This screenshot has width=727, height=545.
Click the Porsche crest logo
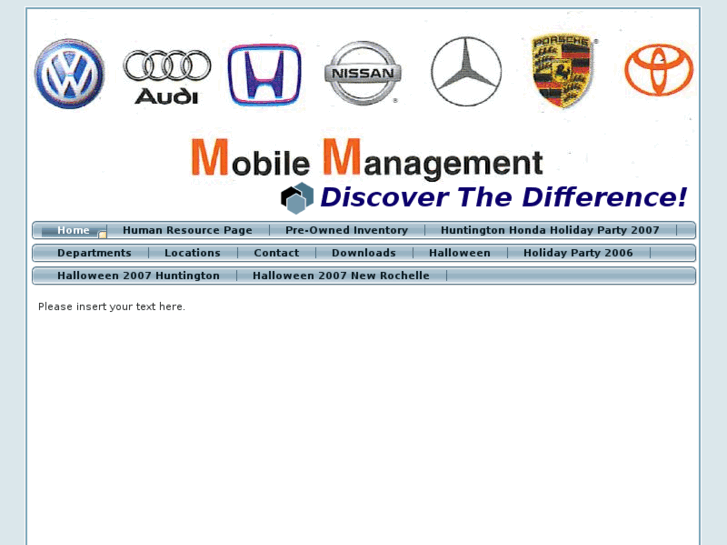pos(563,71)
